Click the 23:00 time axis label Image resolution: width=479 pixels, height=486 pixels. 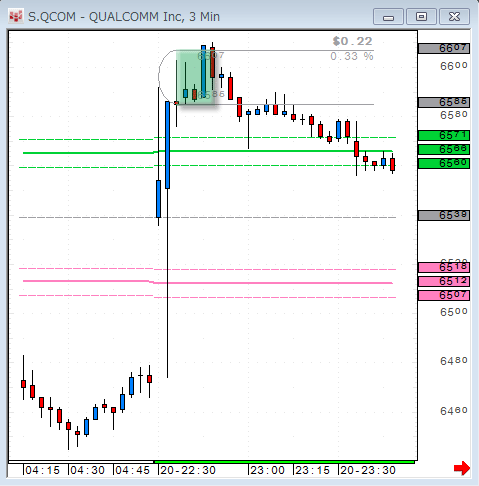(267, 470)
